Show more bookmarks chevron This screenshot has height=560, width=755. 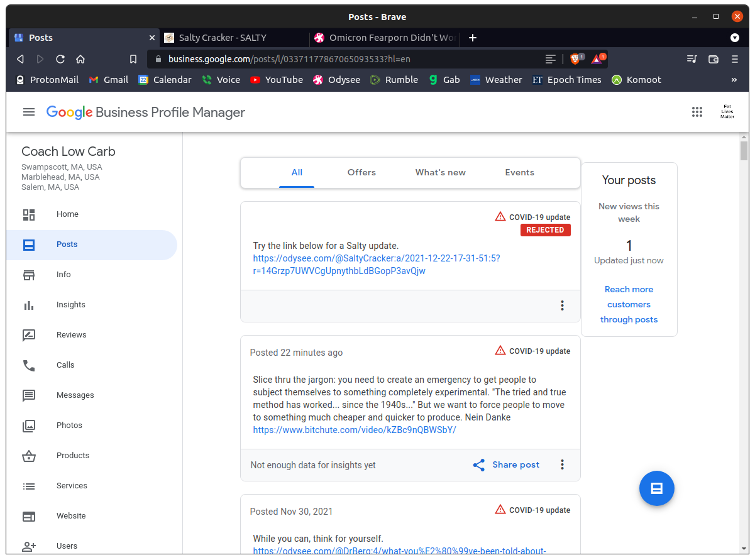pyautogui.click(x=734, y=80)
